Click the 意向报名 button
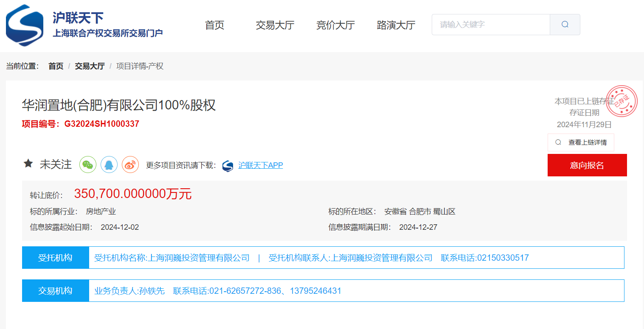 (587, 165)
